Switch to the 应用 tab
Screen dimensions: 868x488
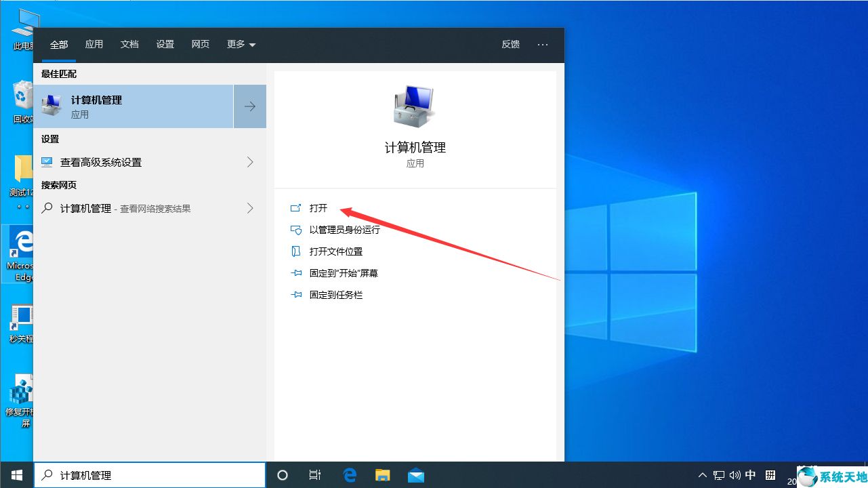[94, 44]
